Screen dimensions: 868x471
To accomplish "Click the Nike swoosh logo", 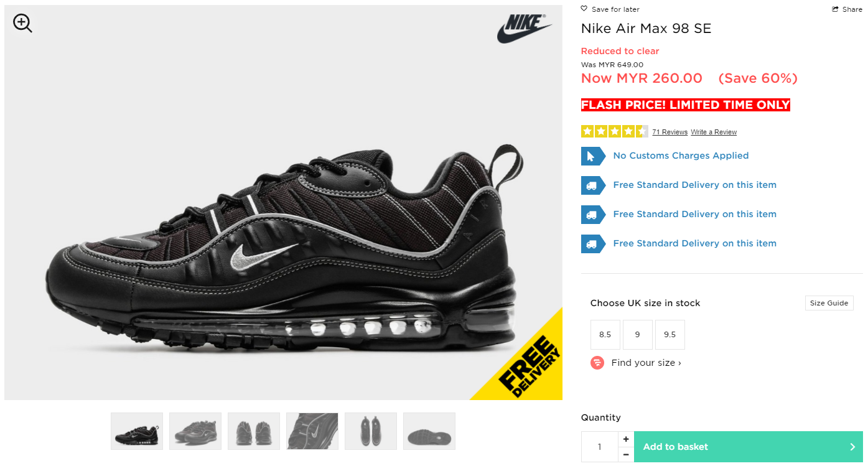I will click(x=524, y=29).
